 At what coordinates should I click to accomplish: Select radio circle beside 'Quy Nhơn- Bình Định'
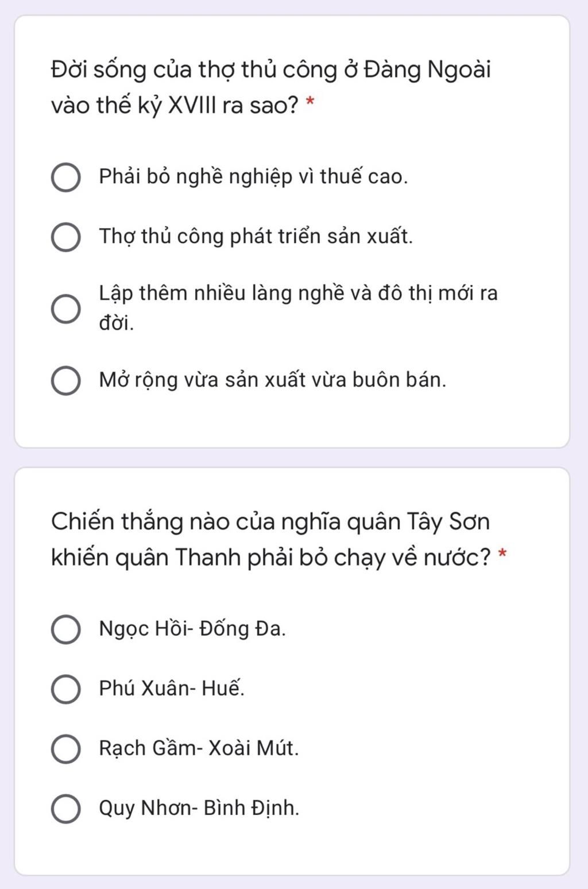pos(66,809)
